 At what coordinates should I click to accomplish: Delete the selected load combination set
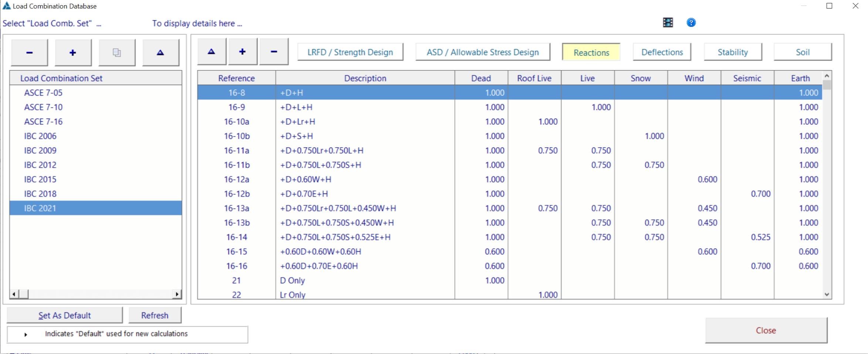coord(29,52)
